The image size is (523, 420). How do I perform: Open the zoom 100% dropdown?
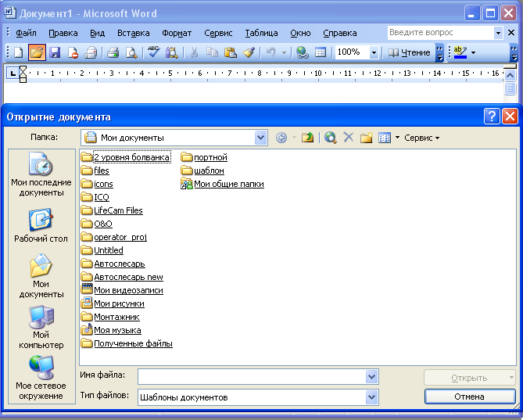[374, 52]
